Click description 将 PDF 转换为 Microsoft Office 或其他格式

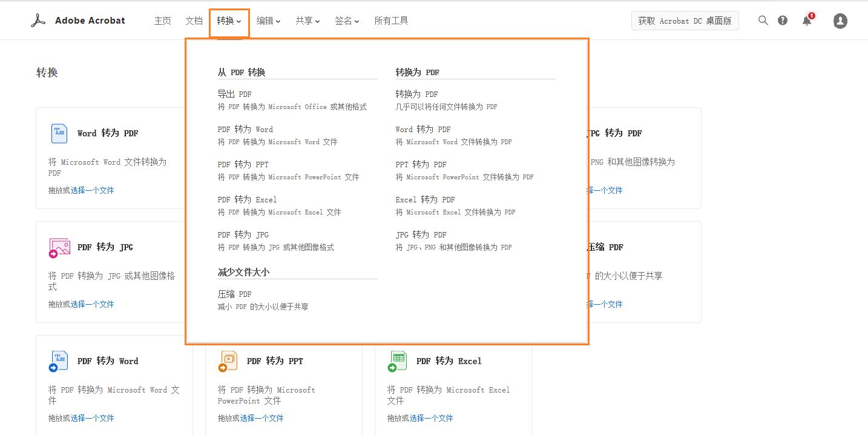pos(292,107)
